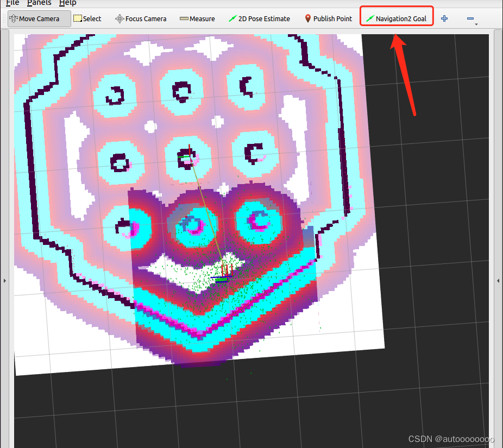Add a new tool with plus icon
This screenshot has width=503, height=448.
(x=444, y=18)
